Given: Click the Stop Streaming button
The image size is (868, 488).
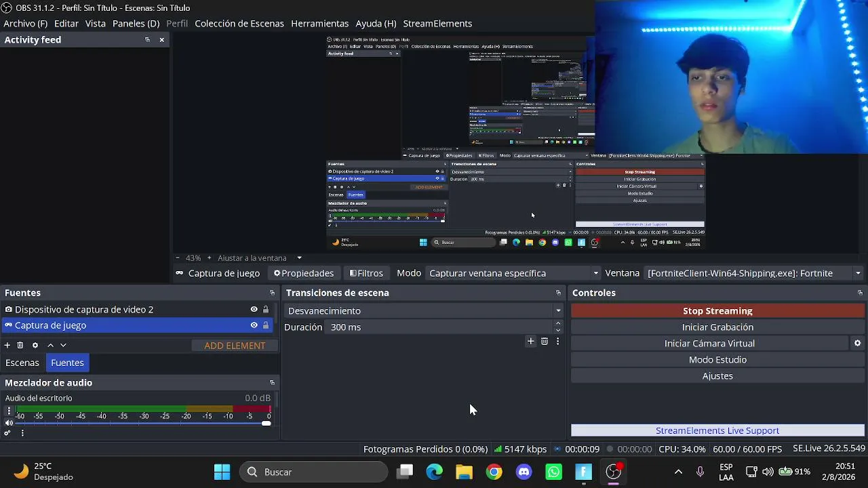Looking at the screenshot, I should 717,311.
